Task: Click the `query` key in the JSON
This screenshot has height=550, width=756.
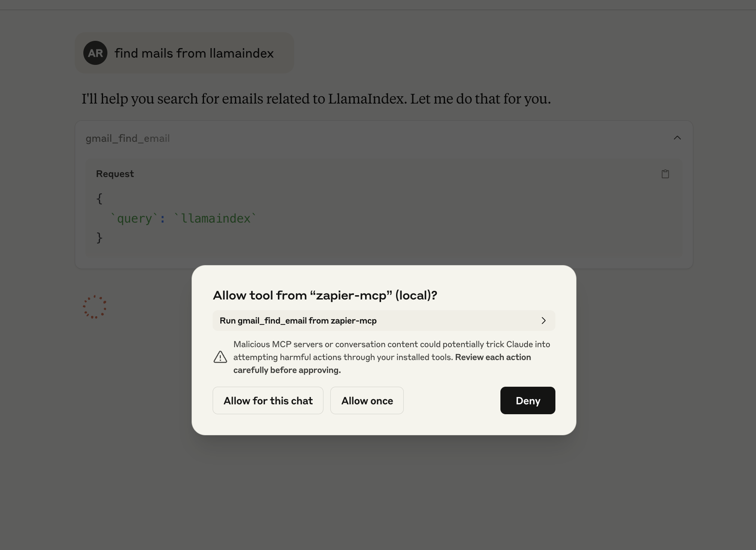Action: click(134, 218)
